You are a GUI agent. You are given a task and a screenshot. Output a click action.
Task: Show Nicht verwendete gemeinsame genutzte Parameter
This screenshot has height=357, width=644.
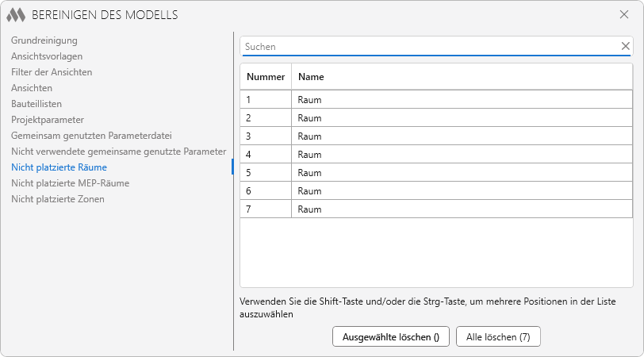coord(118,152)
